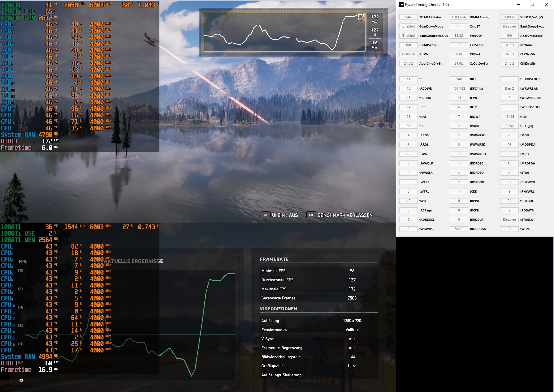Click the tWRWRBAN value Ban 2

[x=509, y=89]
